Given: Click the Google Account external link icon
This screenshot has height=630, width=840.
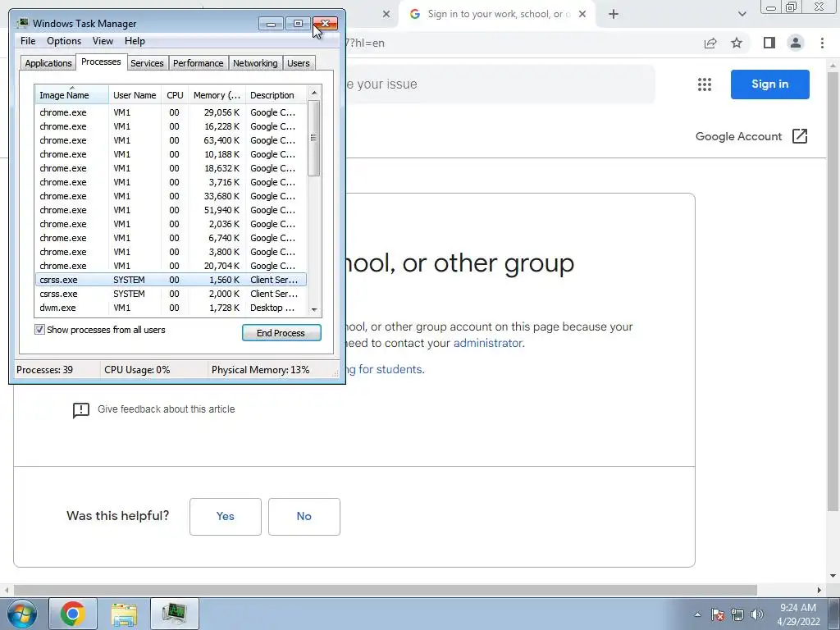Looking at the screenshot, I should (x=799, y=136).
